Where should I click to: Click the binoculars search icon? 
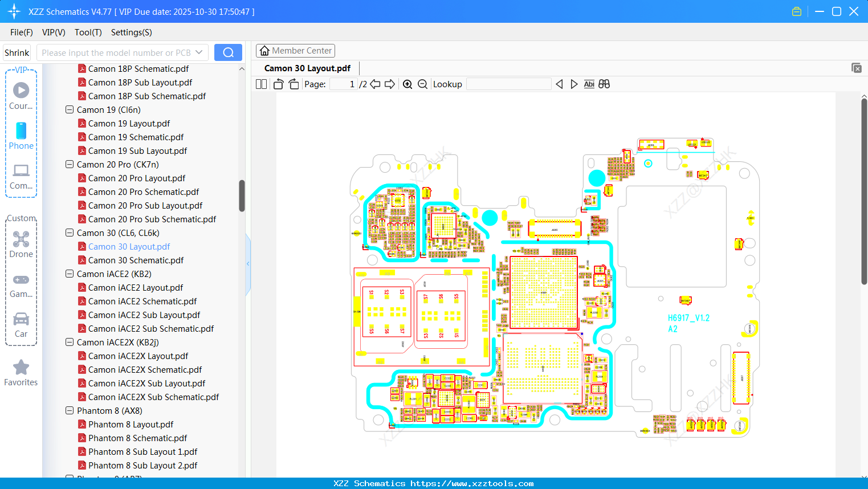pos(604,84)
